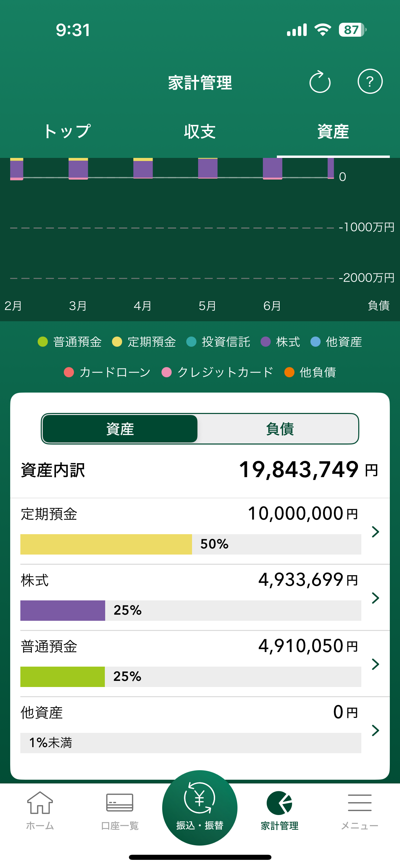Viewport: 400px width, 868px height.
Task: Expand 株式 row chevron
Action: (375, 598)
